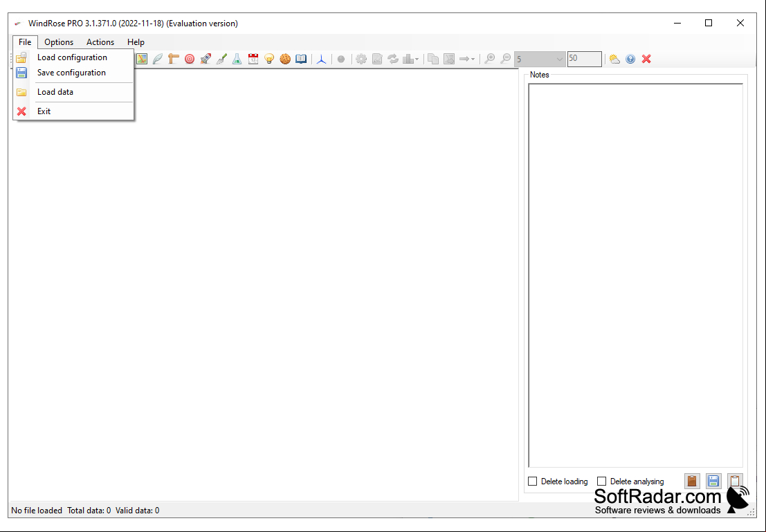Image resolution: width=766 pixels, height=532 pixels.
Task: Open the grey arrow dropdown in the toolbar
Action: tap(467, 59)
